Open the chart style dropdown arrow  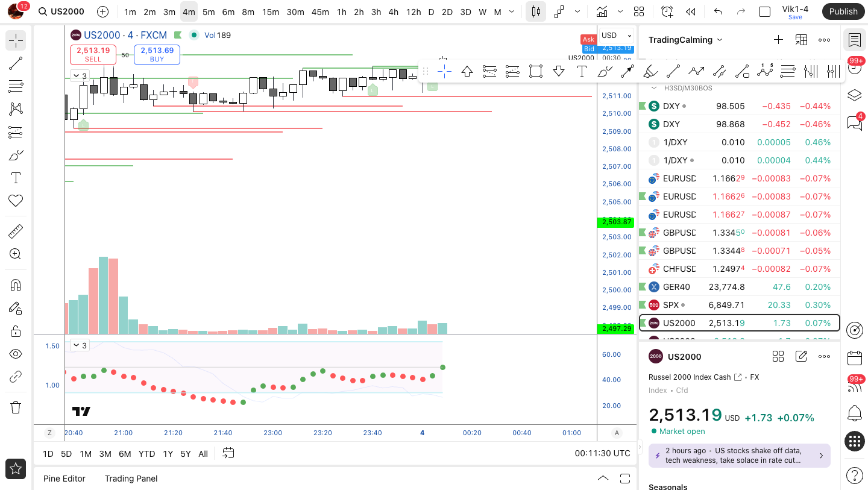tap(577, 11)
